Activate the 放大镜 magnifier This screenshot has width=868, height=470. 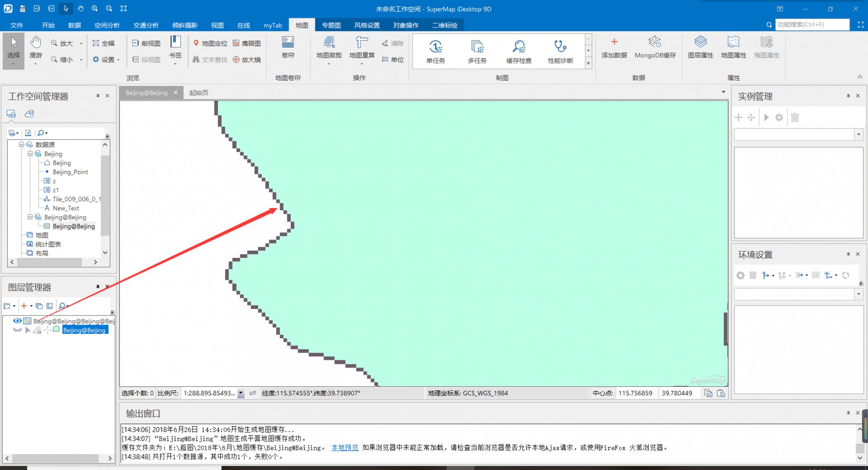pos(247,59)
